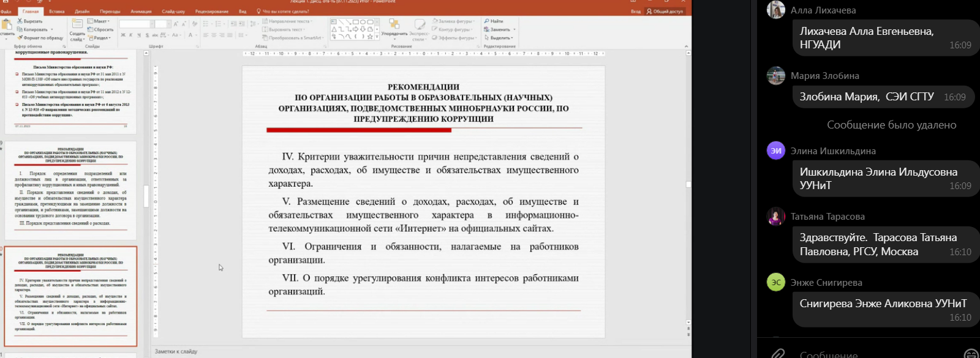Select Формат по образцу (Format Painter) brush

(x=20, y=38)
